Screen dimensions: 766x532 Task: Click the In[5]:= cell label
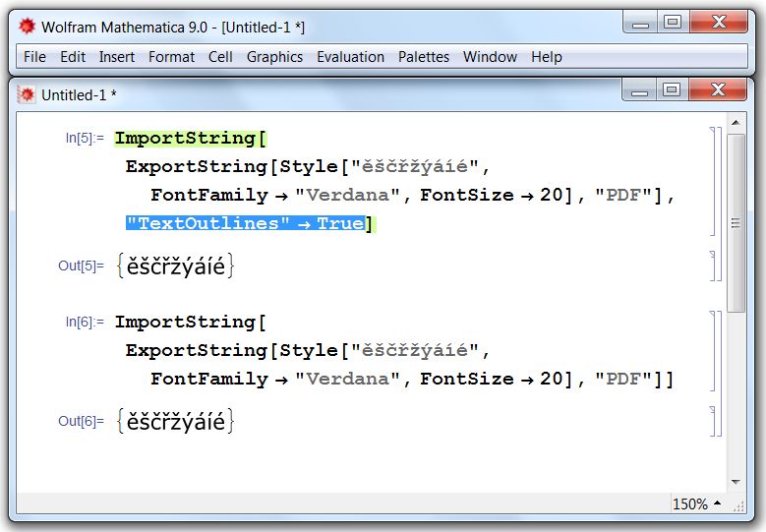pyautogui.click(x=85, y=139)
